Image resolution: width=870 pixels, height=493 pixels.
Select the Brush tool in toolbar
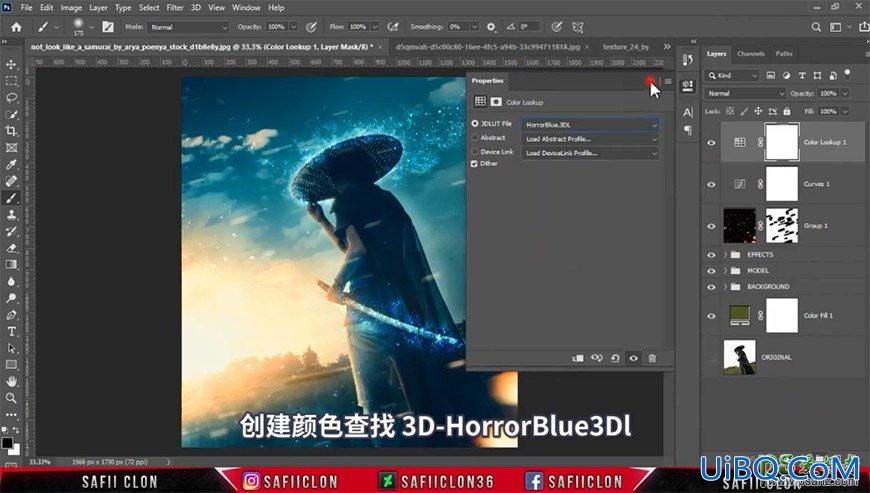(11, 198)
